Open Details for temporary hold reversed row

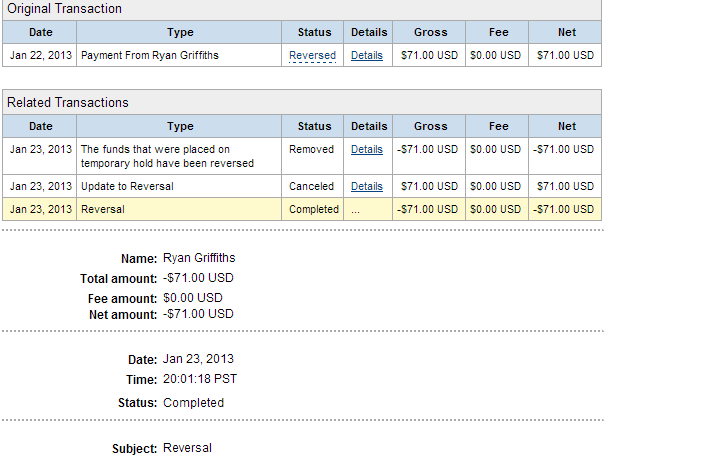[366, 149]
